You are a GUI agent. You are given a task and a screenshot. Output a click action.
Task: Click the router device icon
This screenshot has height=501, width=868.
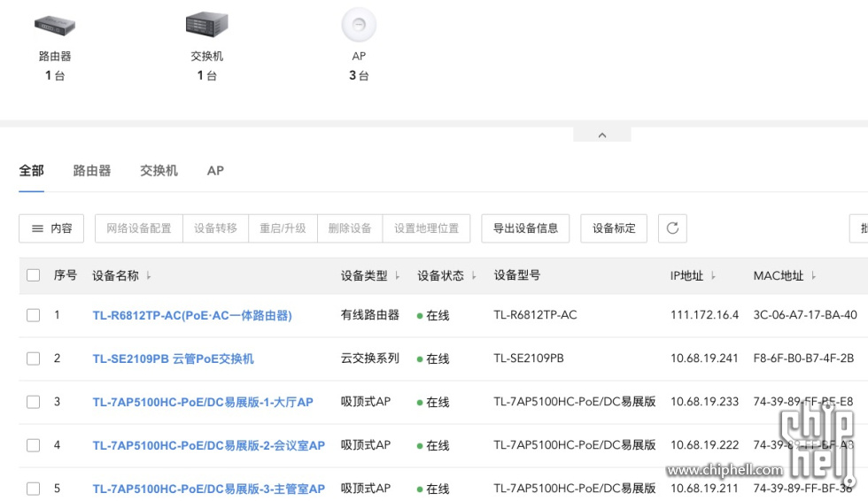[55, 26]
